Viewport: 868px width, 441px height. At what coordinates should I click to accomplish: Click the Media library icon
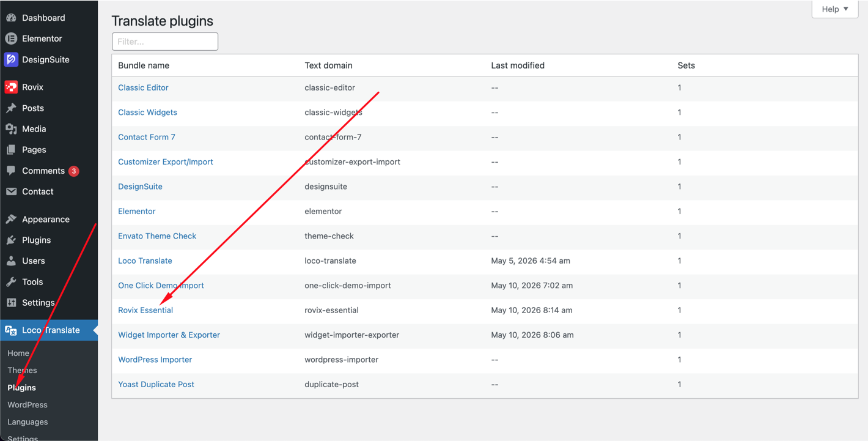click(x=11, y=129)
